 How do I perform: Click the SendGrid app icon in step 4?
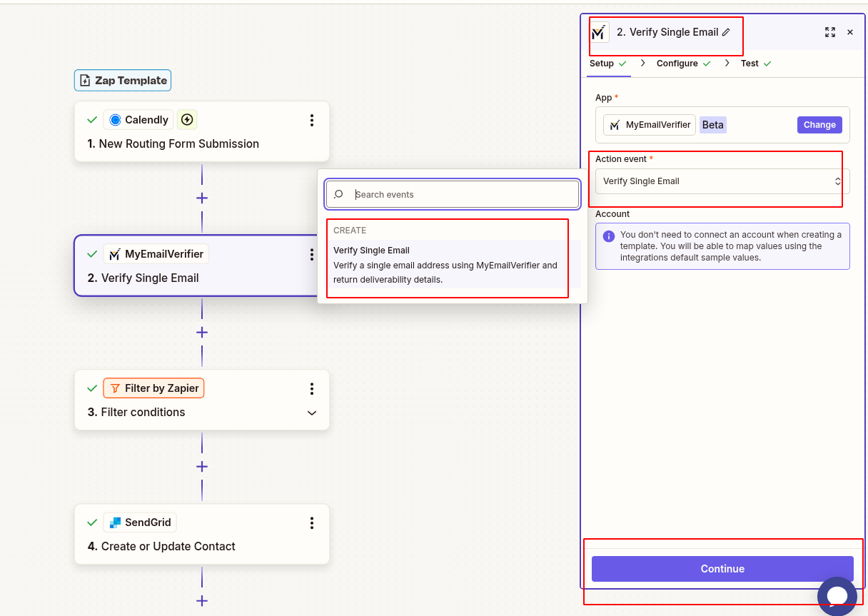[x=117, y=522]
